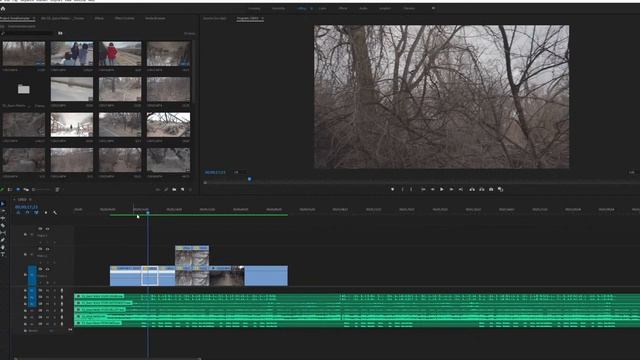Screen dimensions: 640x360
Task: Open the Editing workspace menu icon
Action: 311,8
